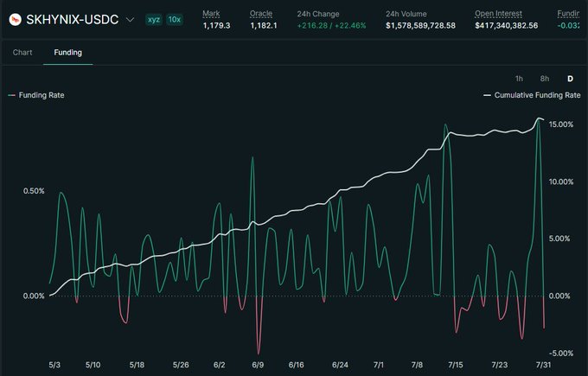Viewport: 588px width, 376px height.
Task: Click the 24h Volume label
Action: click(x=406, y=14)
